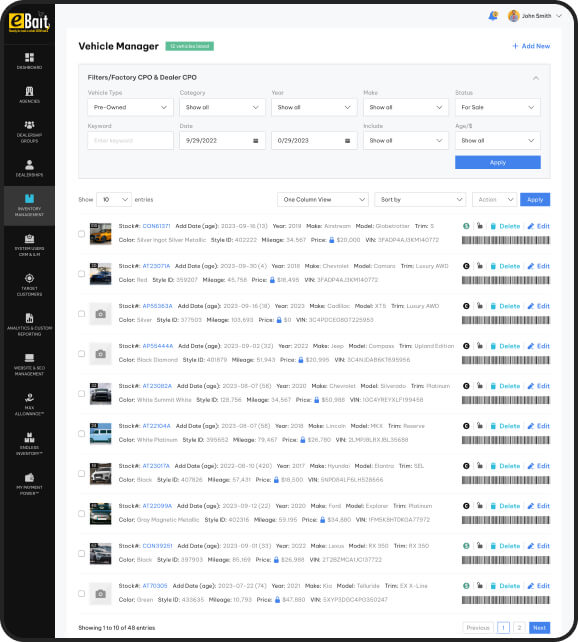The image size is (578, 642).
Task: Check the row for stock AT22104A
Action: tap(81, 434)
